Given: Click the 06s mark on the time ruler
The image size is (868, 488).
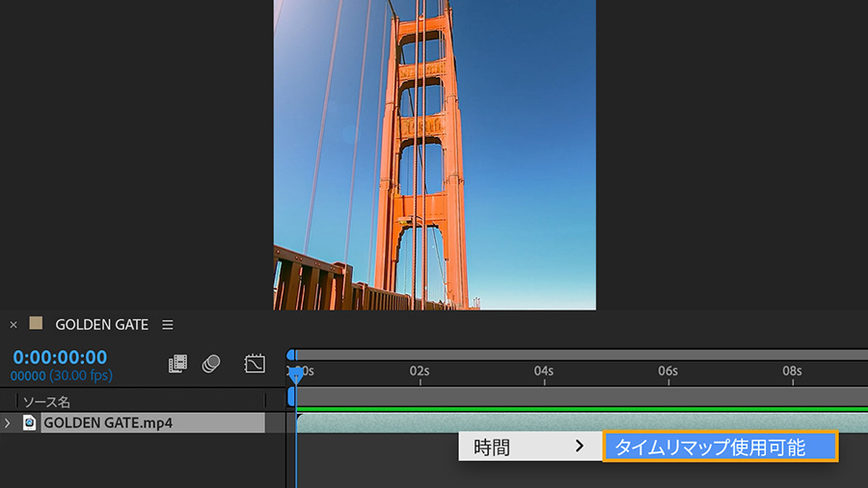Looking at the screenshot, I should coord(667,371).
